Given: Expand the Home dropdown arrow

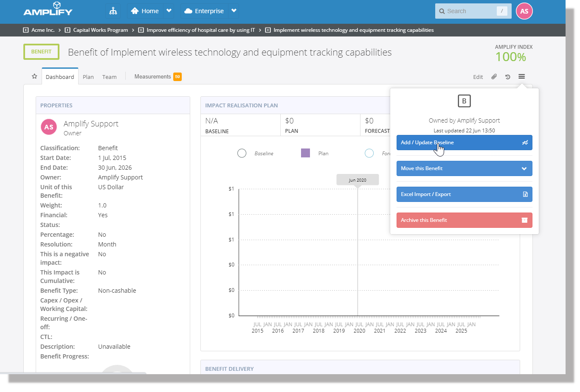Looking at the screenshot, I should click(169, 11).
